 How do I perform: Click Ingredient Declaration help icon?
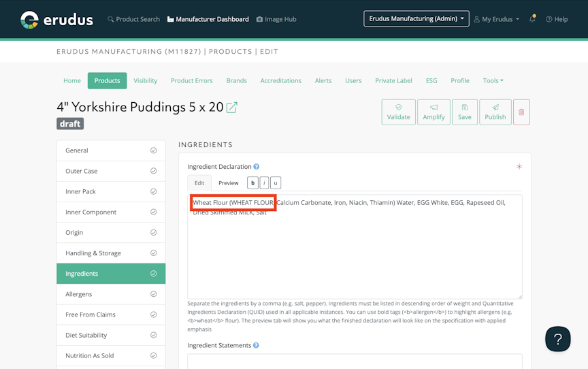click(x=257, y=167)
